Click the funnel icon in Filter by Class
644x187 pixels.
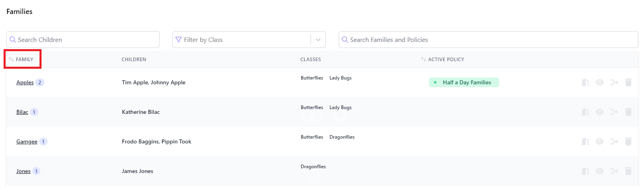click(x=178, y=40)
